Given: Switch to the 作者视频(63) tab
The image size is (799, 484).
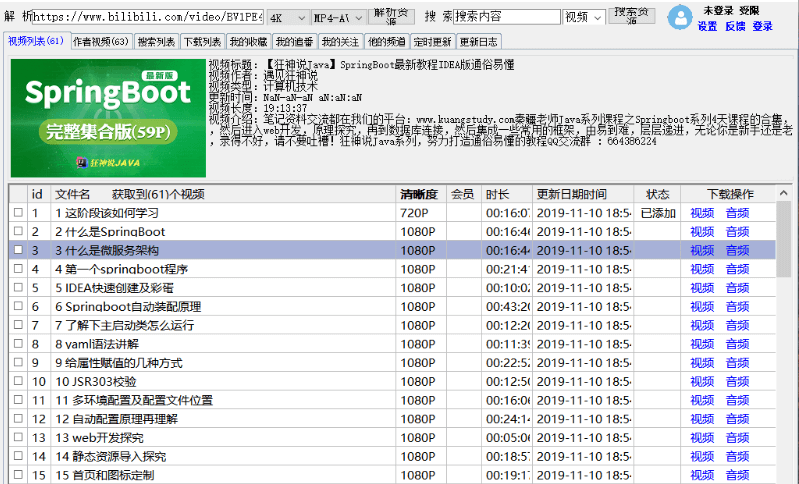Looking at the screenshot, I should point(101,42).
